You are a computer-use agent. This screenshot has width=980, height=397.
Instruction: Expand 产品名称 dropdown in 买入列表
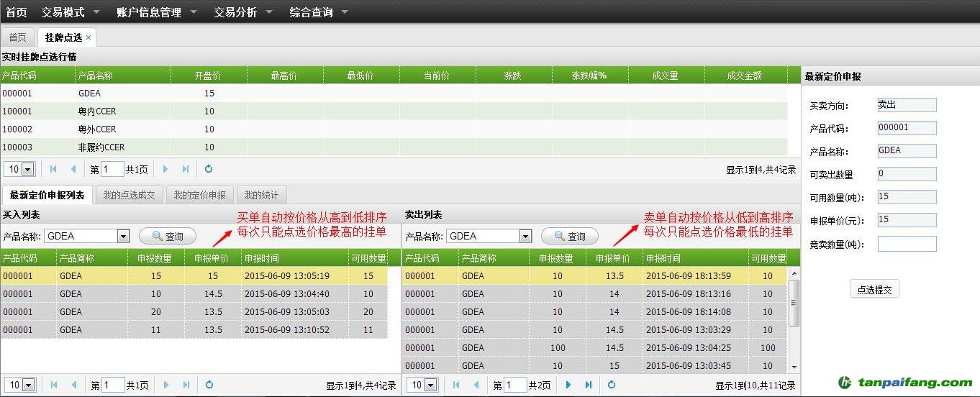click(x=123, y=236)
